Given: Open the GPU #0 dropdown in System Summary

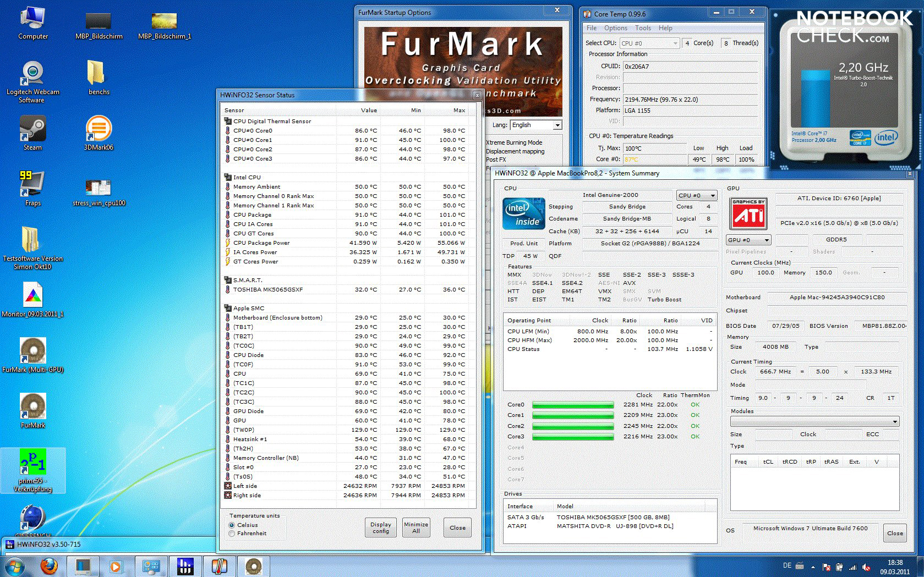Looking at the screenshot, I should point(748,240).
